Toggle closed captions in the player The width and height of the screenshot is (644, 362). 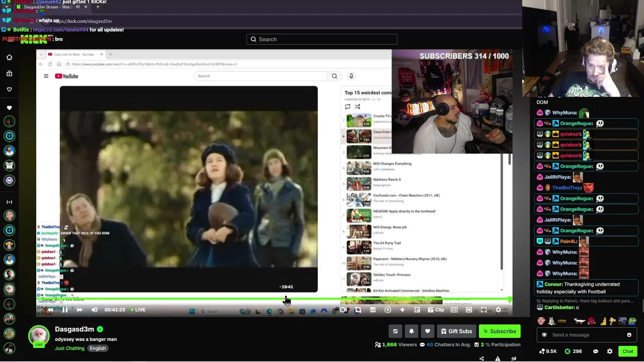coord(454,310)
